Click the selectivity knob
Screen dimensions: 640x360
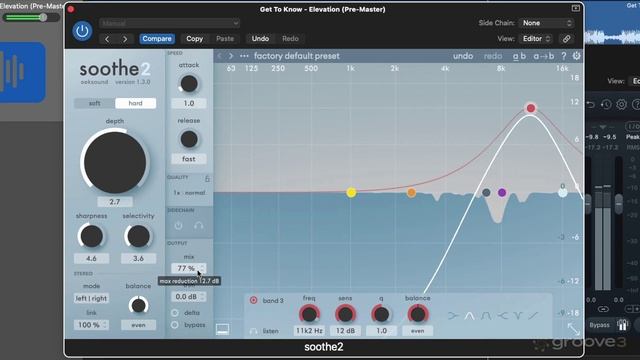[138, 236]
